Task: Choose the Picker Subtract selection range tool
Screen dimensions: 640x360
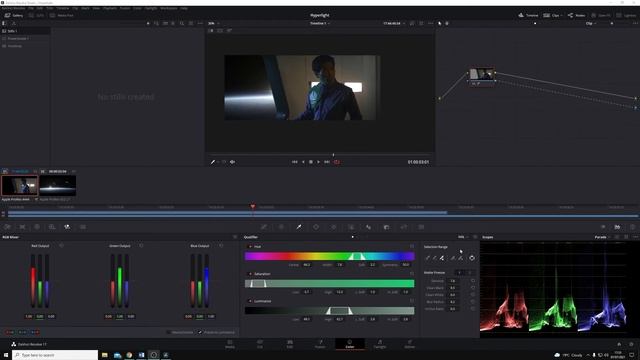Action: click(435, 258)
